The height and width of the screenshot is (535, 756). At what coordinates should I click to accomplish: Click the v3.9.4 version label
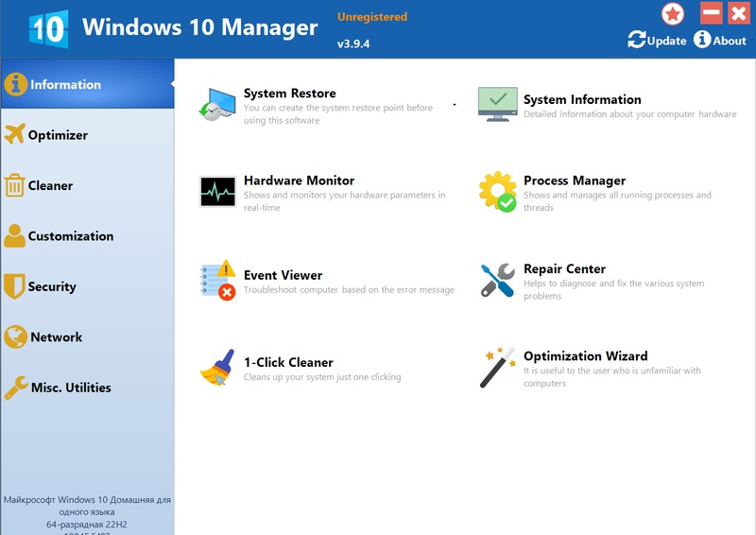coord(353,43)
